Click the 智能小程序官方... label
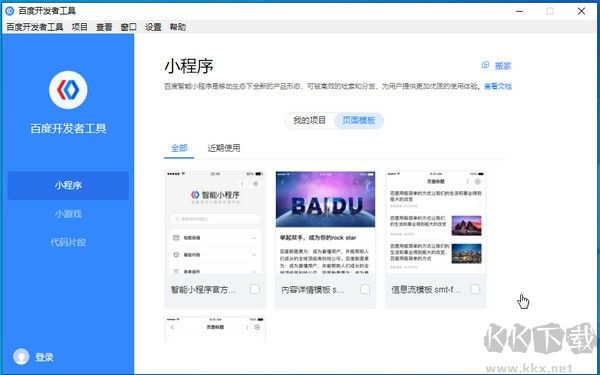Image resolution: width=600 pixels, height=375 pixels. (x=203, y=290)
